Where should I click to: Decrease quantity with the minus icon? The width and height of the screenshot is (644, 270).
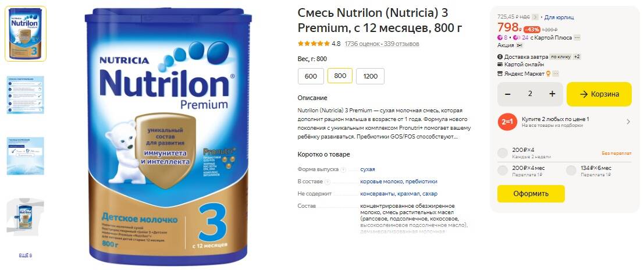[508, 94]
